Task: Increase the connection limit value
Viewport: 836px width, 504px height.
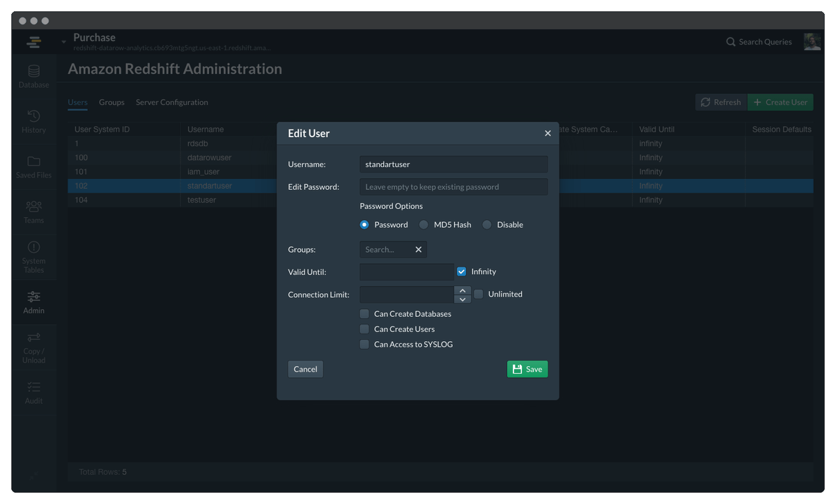Action: (463, 290)
